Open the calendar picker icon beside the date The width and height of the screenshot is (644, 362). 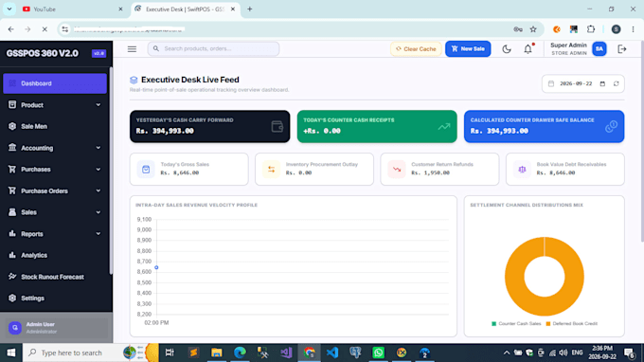pos(602,83)
